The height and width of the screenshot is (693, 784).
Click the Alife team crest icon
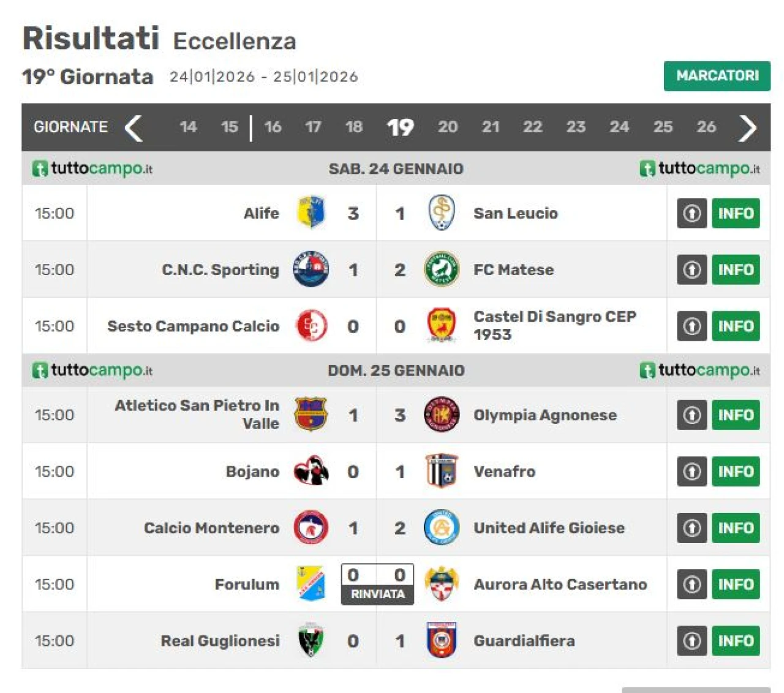311,213
